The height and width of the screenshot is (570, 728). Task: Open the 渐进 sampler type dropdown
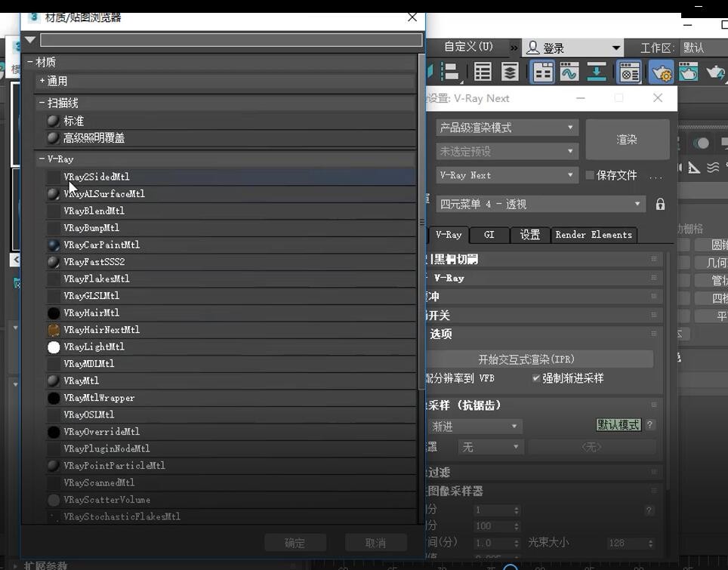click(476, 426)
